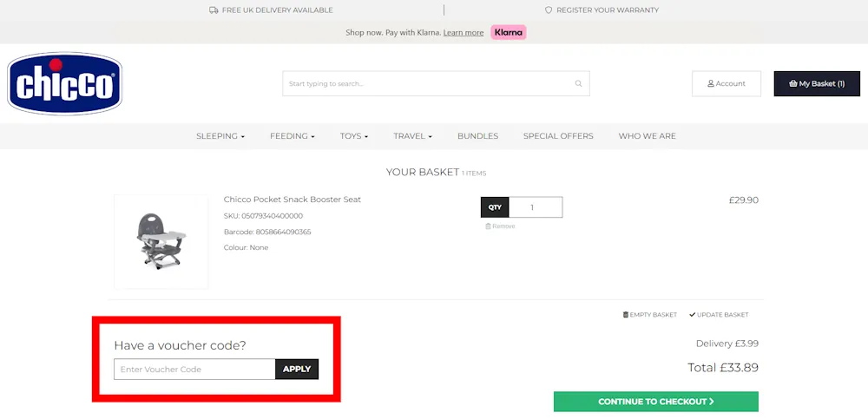This screenshot has height=419, width=868.
Task: Click the pink Klarna badge
Action: pyautogui.click(x=508, y=32)
